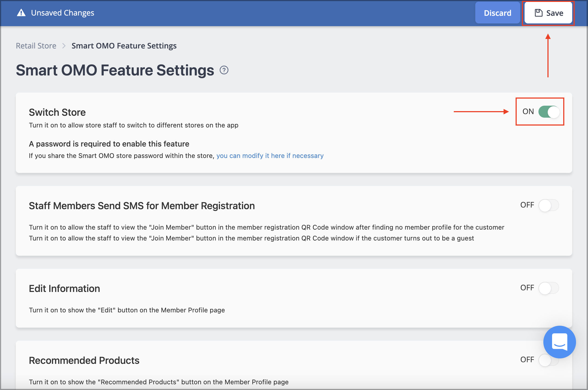Image resolution: width=588 pixels, height=390 pixels.
Task: Open the modify password link
Action: pyautogui.click(x=270, y=156)
